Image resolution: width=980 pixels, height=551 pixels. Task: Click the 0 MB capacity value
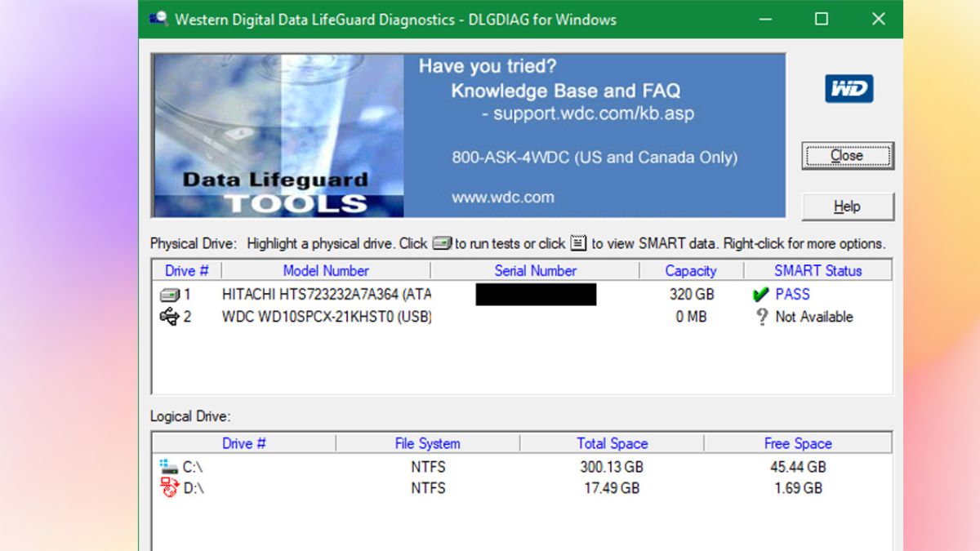tap(691, 317)
